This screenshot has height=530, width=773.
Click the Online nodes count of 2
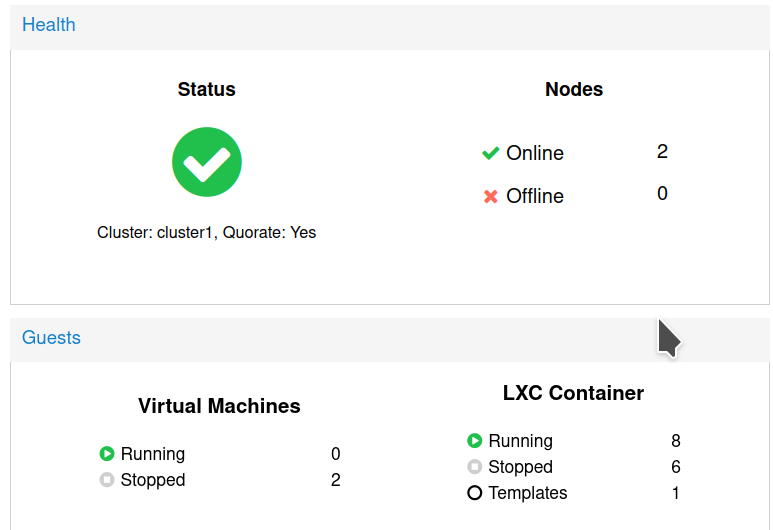tap(662, 152)
